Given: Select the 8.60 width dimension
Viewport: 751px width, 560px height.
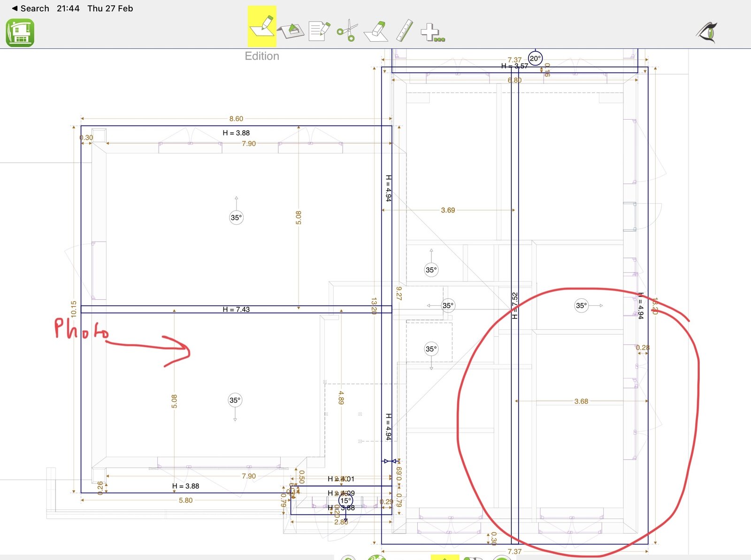Looking at the screenshot, I should [236, 119].
